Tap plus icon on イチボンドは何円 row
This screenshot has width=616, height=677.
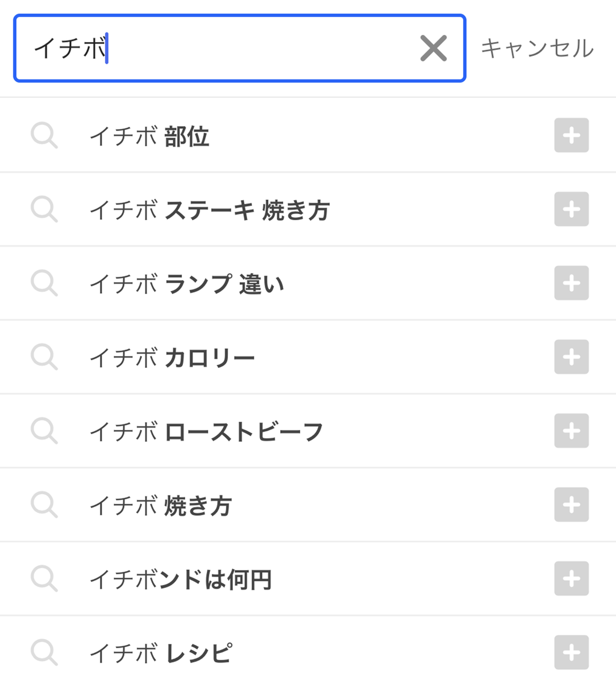click(571, 579)
